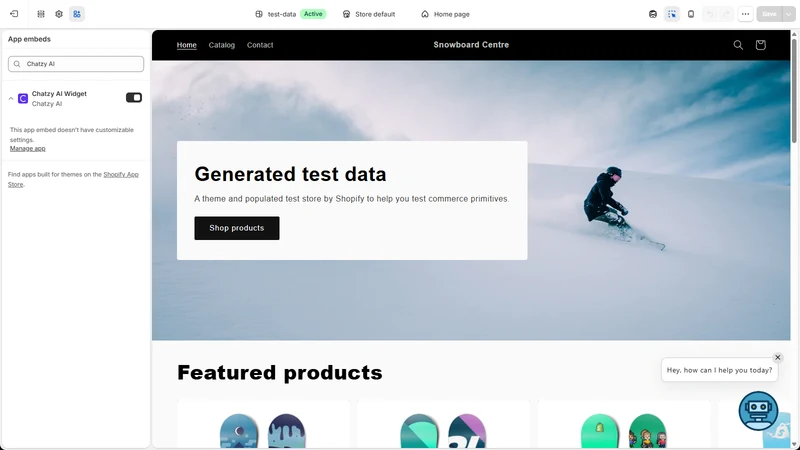This screenshot has width=800, height=450.
Task: Click the 'Hey, how can I help' bubble
Action: click(x=719, y=370)
